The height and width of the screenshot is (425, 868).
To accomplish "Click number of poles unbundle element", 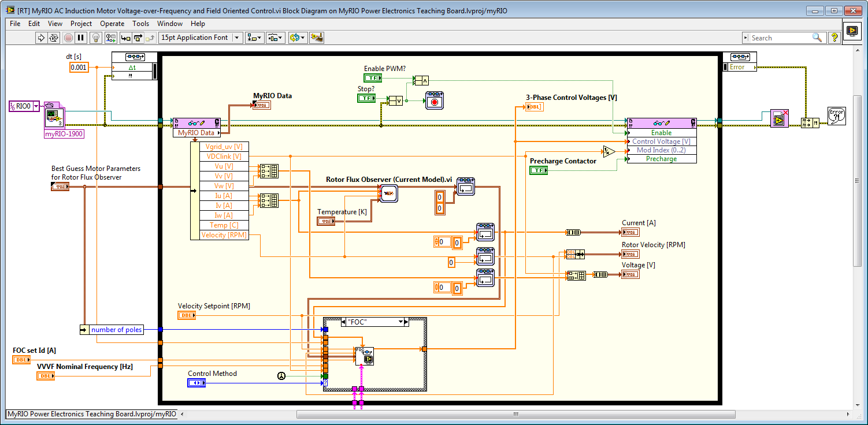I will pos(116,330).
